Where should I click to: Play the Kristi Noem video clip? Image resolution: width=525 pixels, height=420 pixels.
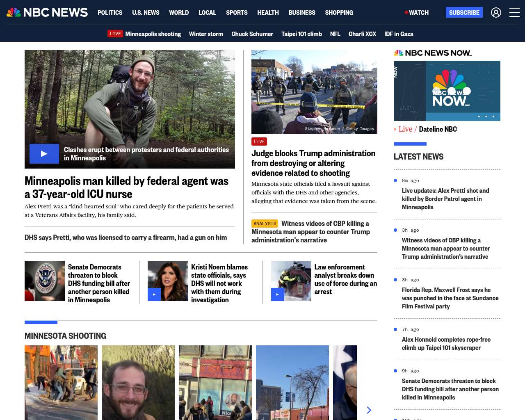154,294
